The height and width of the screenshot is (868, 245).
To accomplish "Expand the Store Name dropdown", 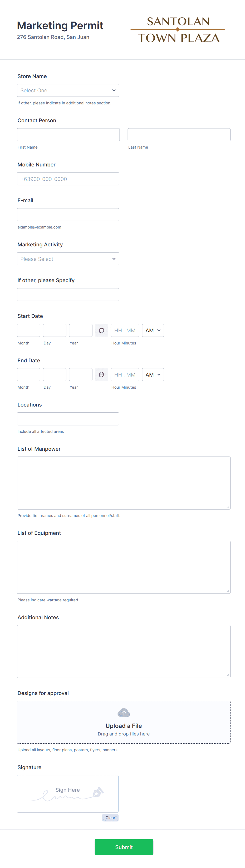I will [68, 90].
